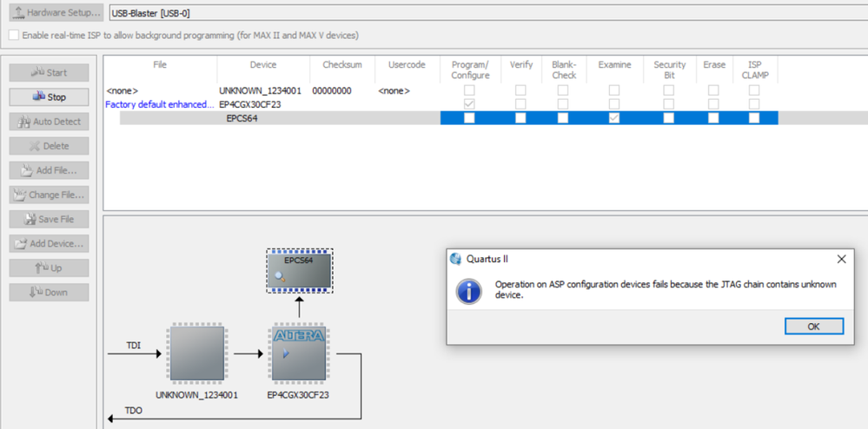Click the Quartus II dialog title icon

click(455, 259)
